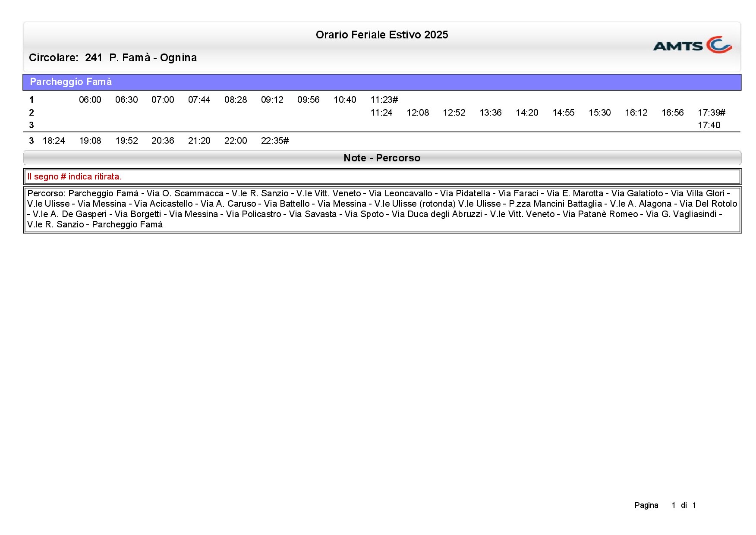Click the 11:24 departure time
756x535 pixels.
(381, 113)
